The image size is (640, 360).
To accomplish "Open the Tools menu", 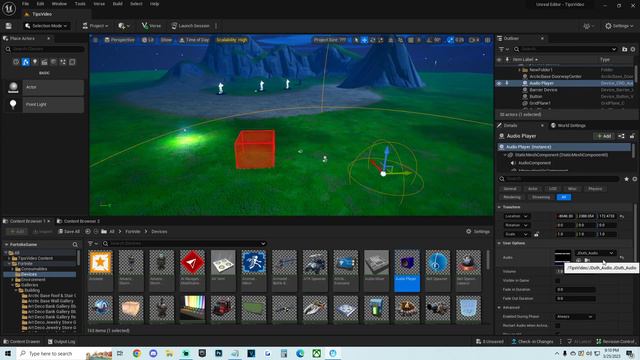I will point(80,4).
